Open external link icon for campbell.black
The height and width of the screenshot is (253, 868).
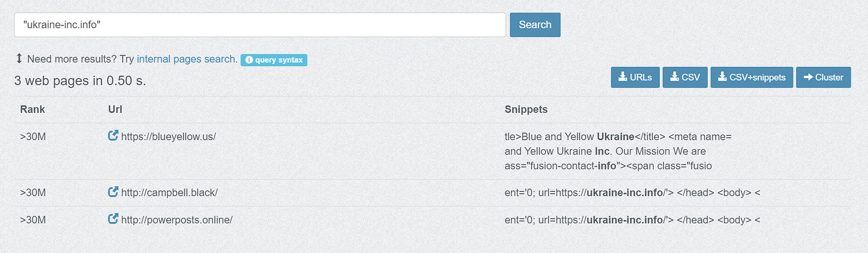point(113,192)
